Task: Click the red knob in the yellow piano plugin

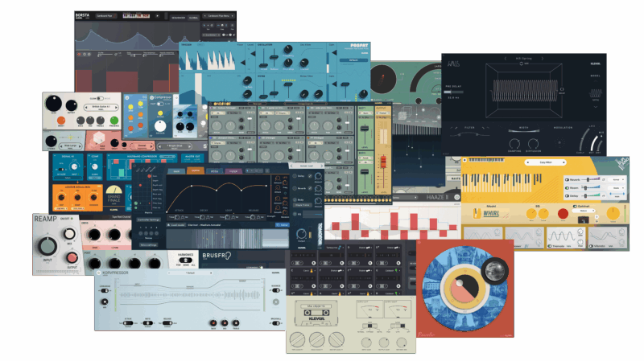Action: coord(563,213)
